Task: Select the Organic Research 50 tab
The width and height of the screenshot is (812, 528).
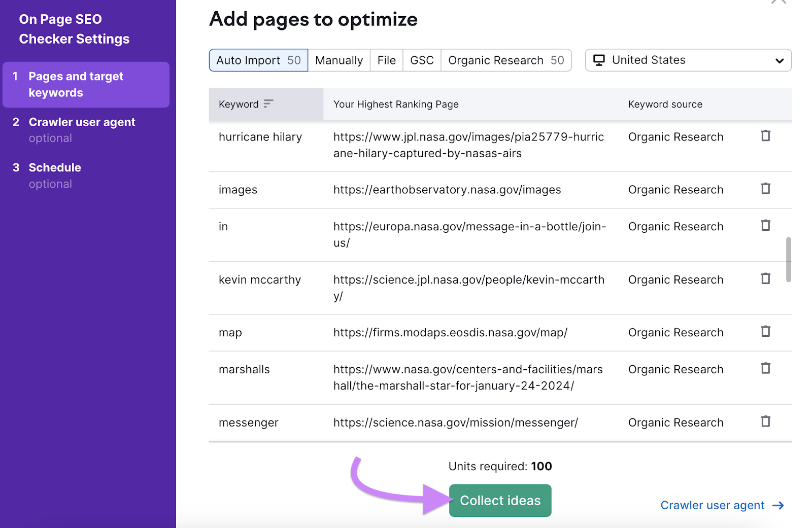Action: click(x=505, y=60)
